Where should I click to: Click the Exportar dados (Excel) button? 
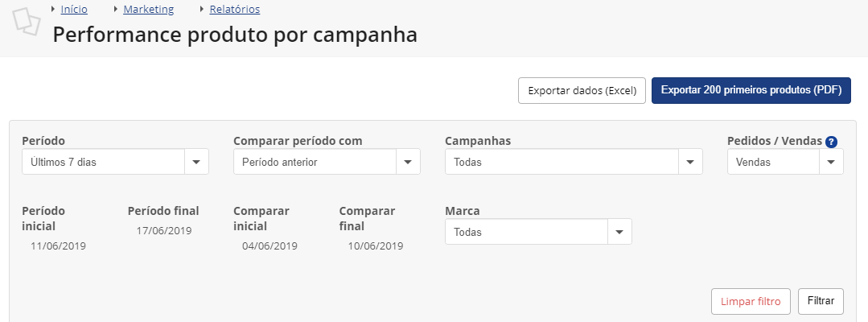click(x=582, y=90)
